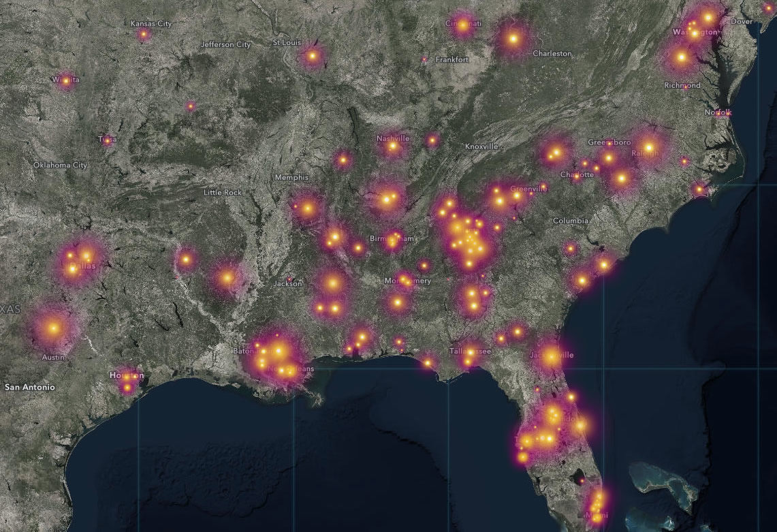
Task: Click the Kansas City map label
Action: tap(151, 23)
